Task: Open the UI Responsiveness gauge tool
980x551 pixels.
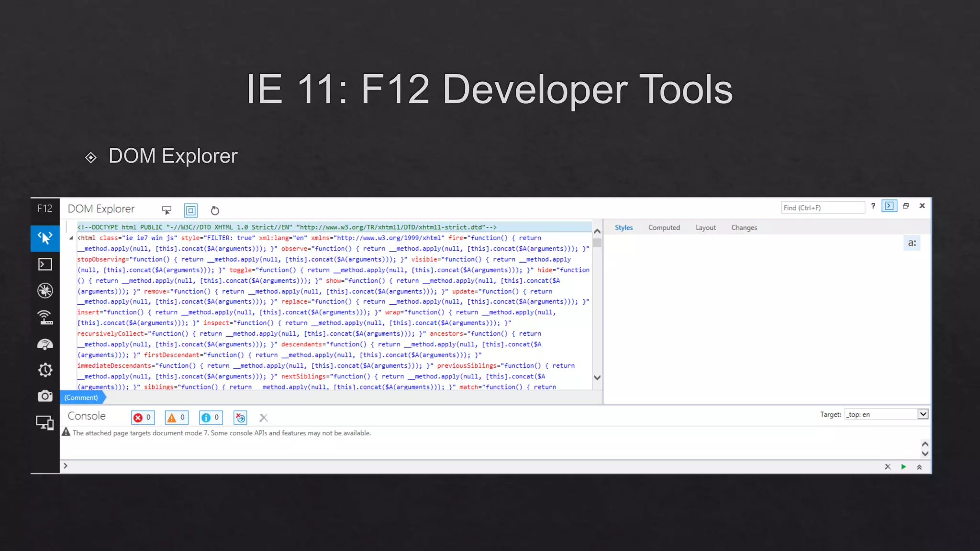Action: (x=45, y=344)
